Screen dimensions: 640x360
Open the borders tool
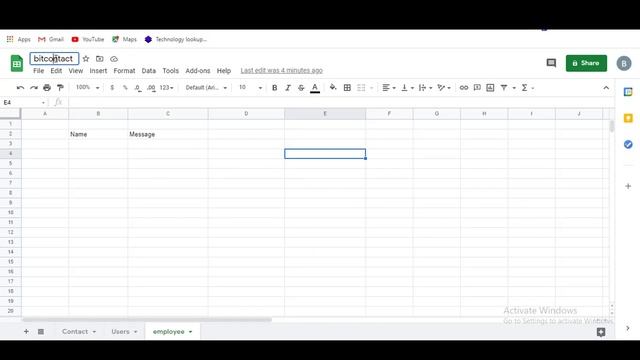tap(347, 88)
